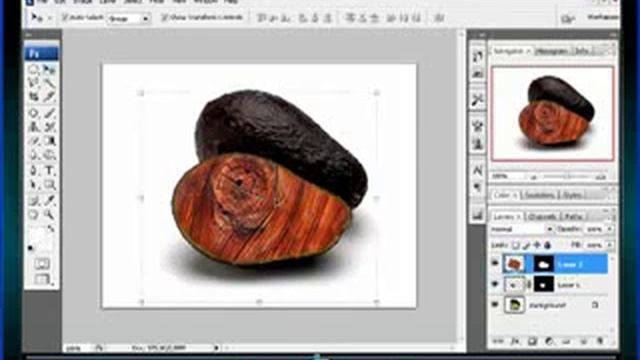Open Tool Presets panel from dock
Viewport: 640px width, 360px height.
[478, 99]
